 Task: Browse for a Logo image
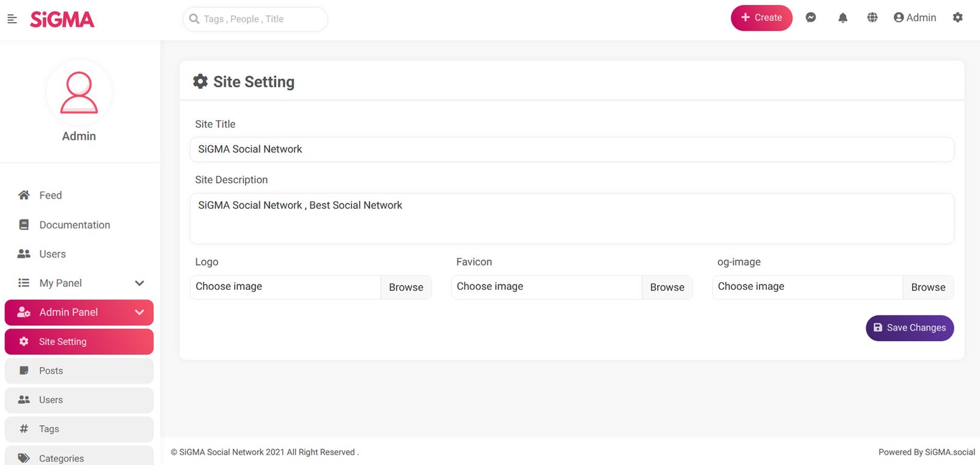406,287
